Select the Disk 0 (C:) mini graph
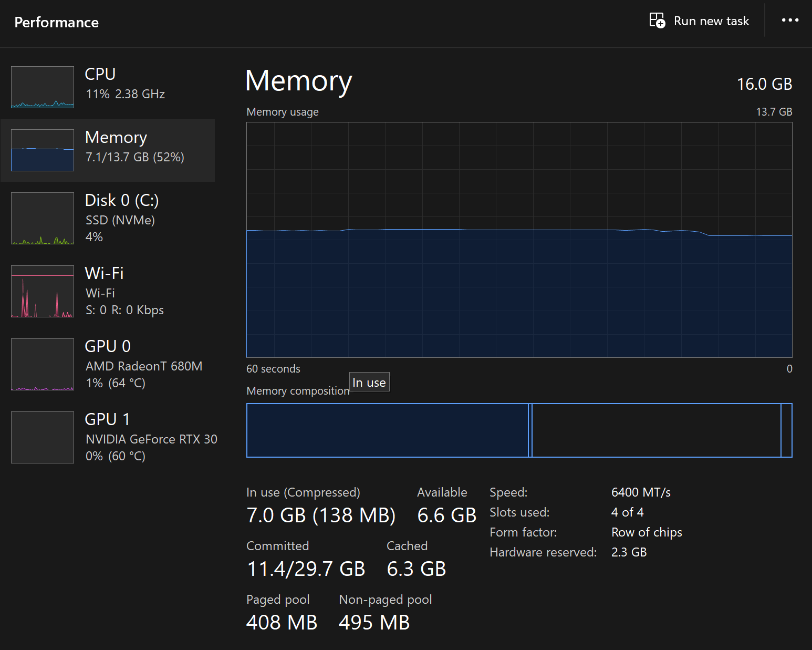Image resolution: width=812 pixels, height=650 pixels. [43, 218]
